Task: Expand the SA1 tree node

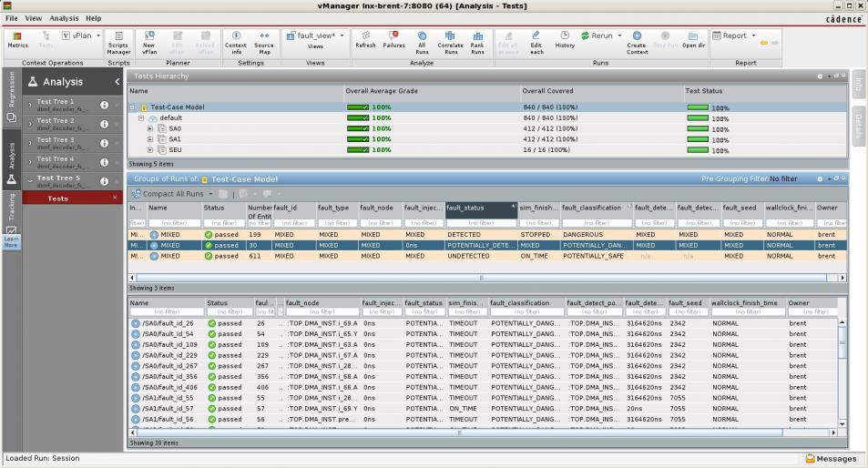Action: click(150, 139)
